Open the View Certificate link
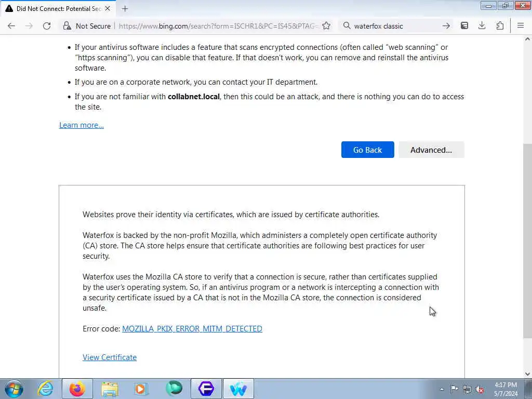 click(110, 357)
